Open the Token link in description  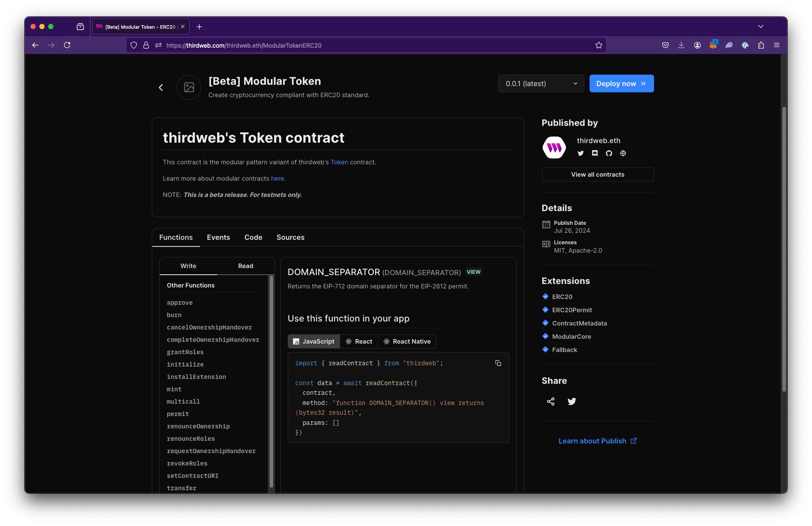pos(339,162)
